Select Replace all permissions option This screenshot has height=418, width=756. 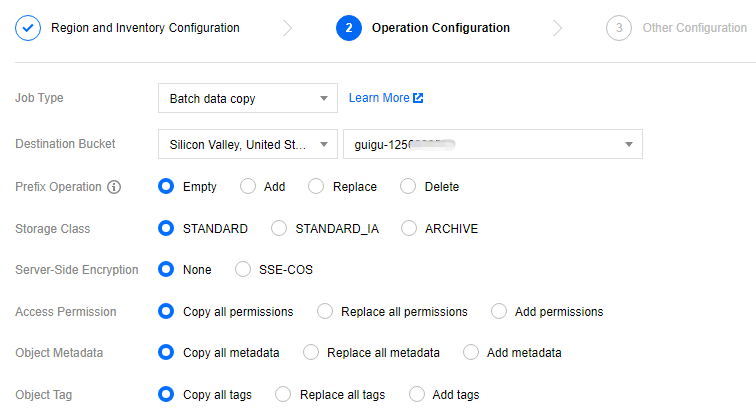(325, 312)
